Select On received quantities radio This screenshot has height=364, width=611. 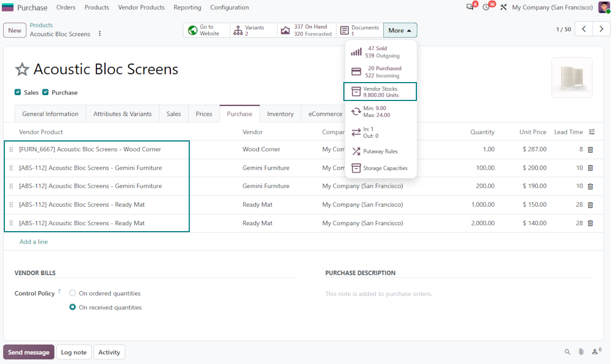pos(72,307)
